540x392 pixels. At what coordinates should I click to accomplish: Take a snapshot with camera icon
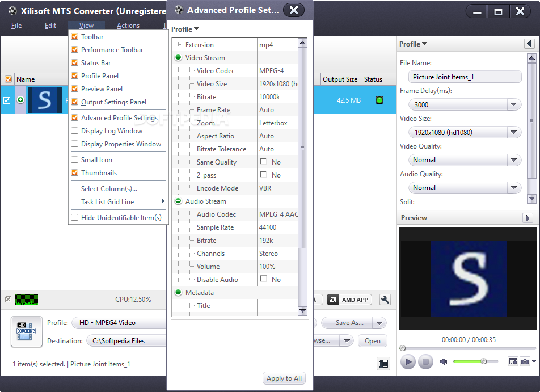(x=525, y=361)
